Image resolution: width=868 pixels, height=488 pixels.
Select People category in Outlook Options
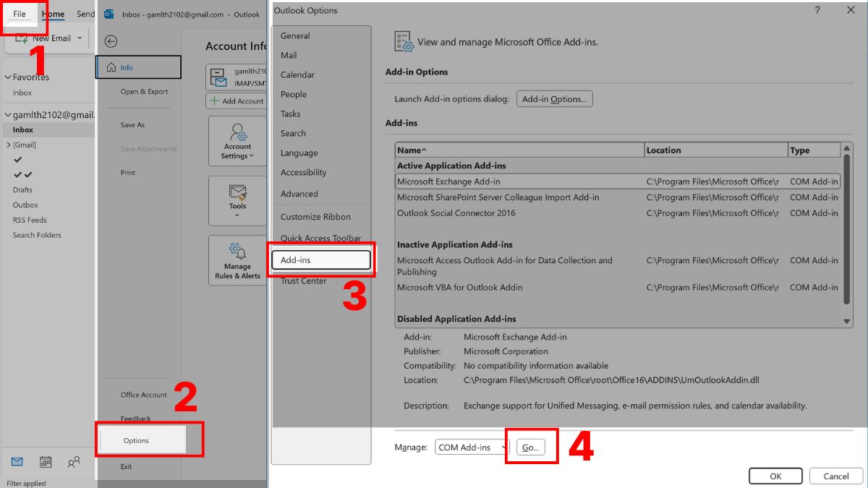(294, 94)
